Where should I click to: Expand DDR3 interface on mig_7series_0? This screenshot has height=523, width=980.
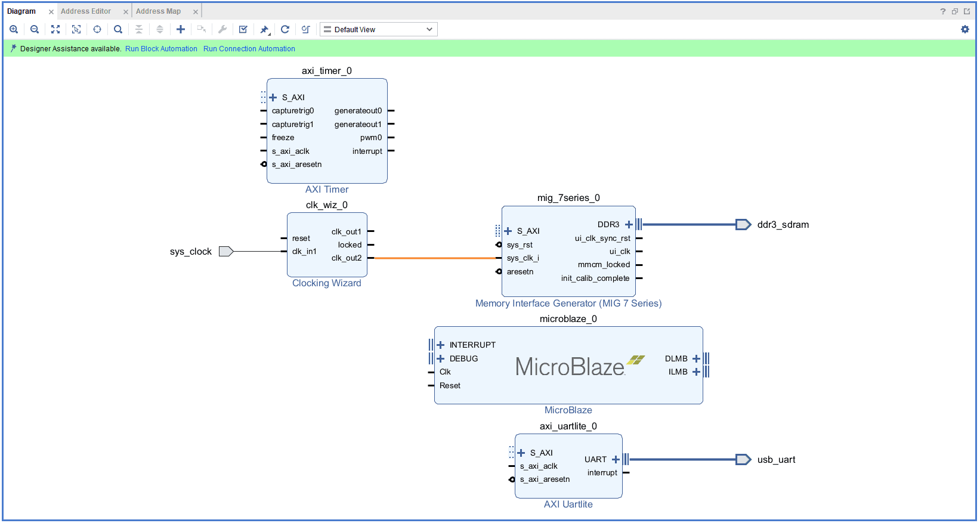pyautogui.click(x=629, y=224)
